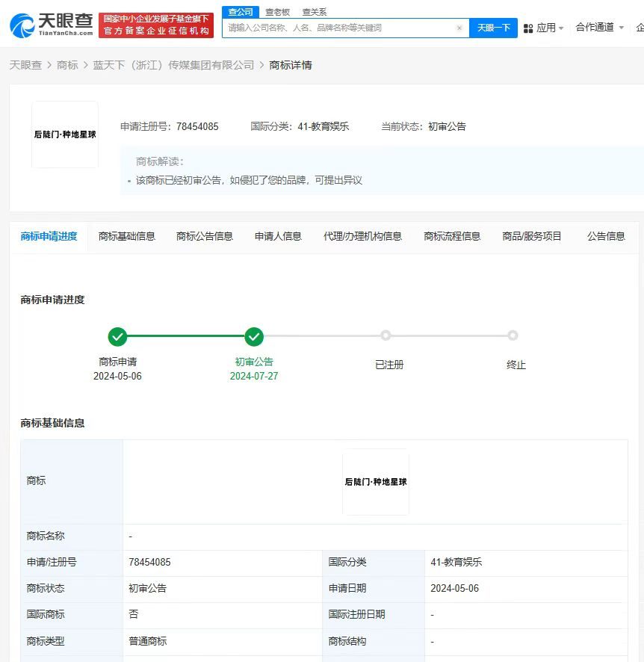This screenshot has height=662, width=644.
Task: Switch to the 查关系 search tab
Action: (x=315, y=12)
